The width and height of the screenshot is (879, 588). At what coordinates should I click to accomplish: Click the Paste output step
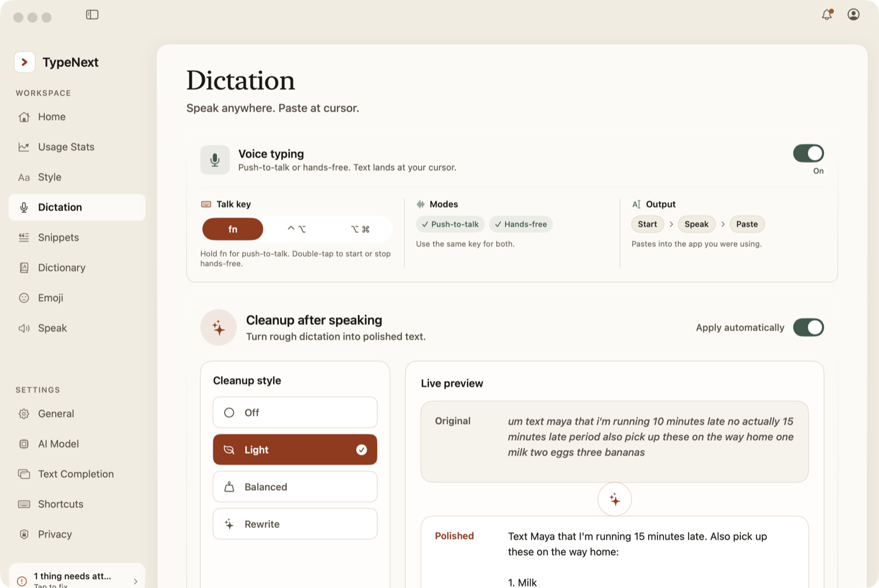pos(747,224)
